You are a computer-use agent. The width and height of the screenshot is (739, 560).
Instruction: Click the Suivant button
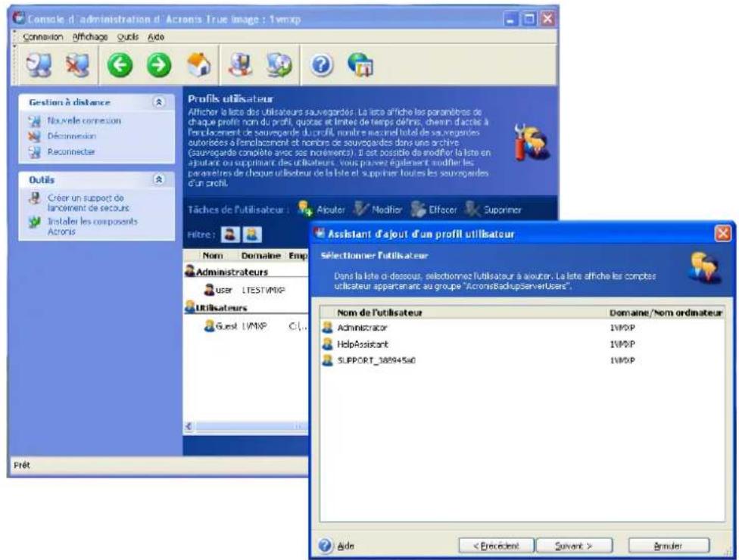pyautogui.click(x=574, y=546)
